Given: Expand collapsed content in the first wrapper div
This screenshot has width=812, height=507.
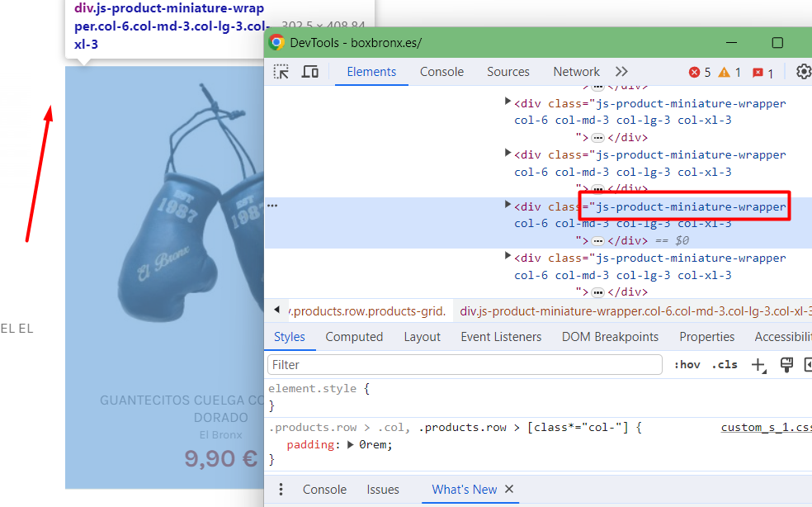Looking at the screenshot, I should [x=597, y=138].
